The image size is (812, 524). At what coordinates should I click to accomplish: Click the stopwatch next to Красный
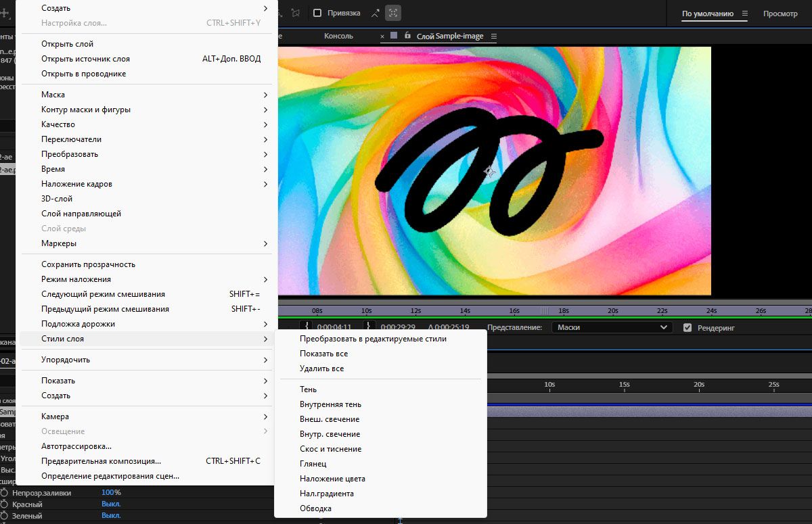(4, 504)
